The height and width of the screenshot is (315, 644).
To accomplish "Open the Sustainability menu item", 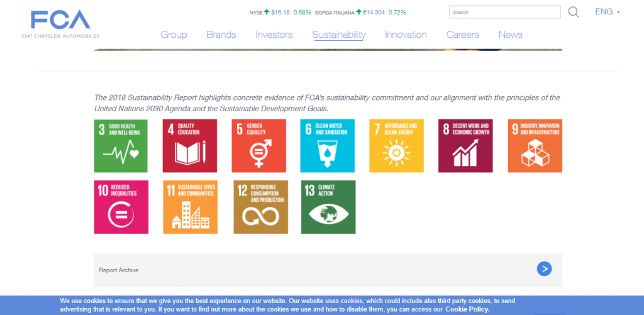I will click(x=338, y=35).
